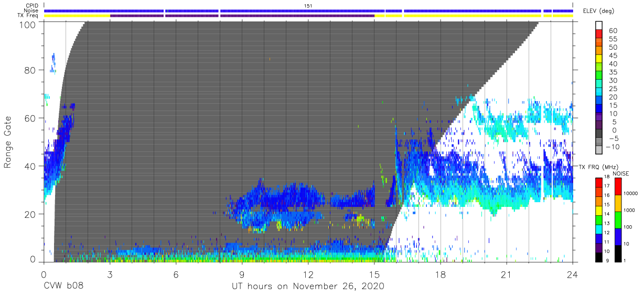Click the CPID value "151"
This screenshot has height=297, width=644.
point(308,5)
